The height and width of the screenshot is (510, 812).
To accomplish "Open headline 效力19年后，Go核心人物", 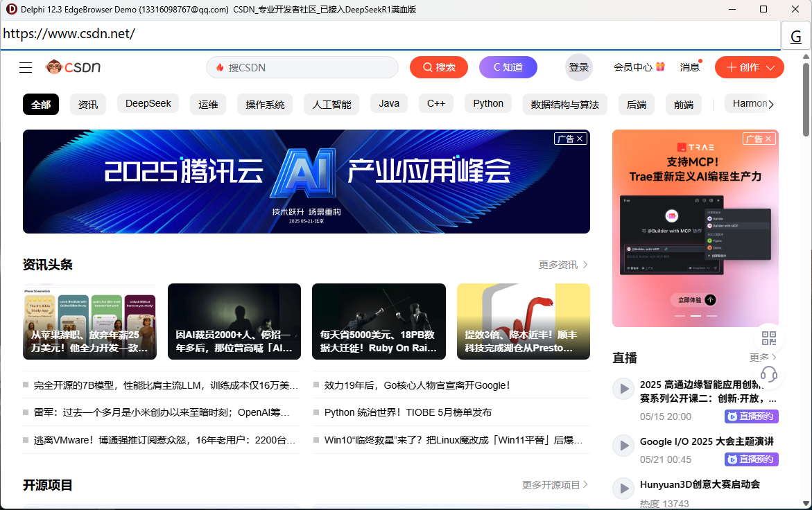I will (x=417, y=385).
